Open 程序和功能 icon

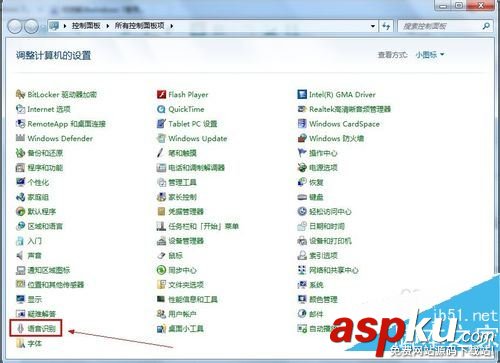tap(20, 168)
